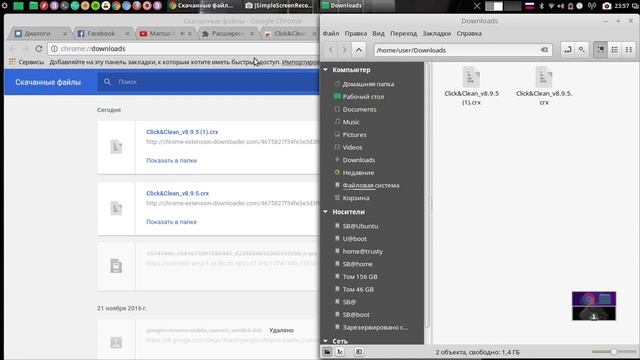This screenshot has width=640, height=360.
Task: Switch to SimpleScreenRecorder taskbar window
Action: 278,5
